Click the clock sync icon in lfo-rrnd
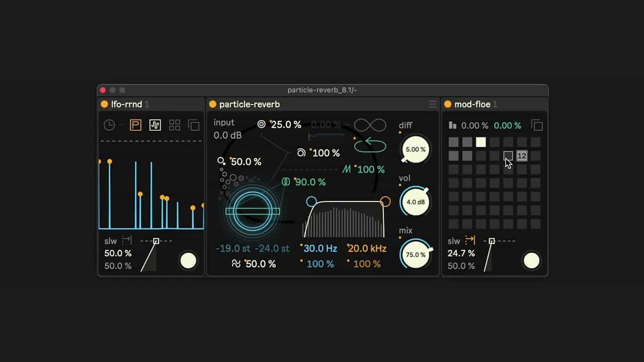Viewport: 644px width, 362px height. tap(109, 125)
